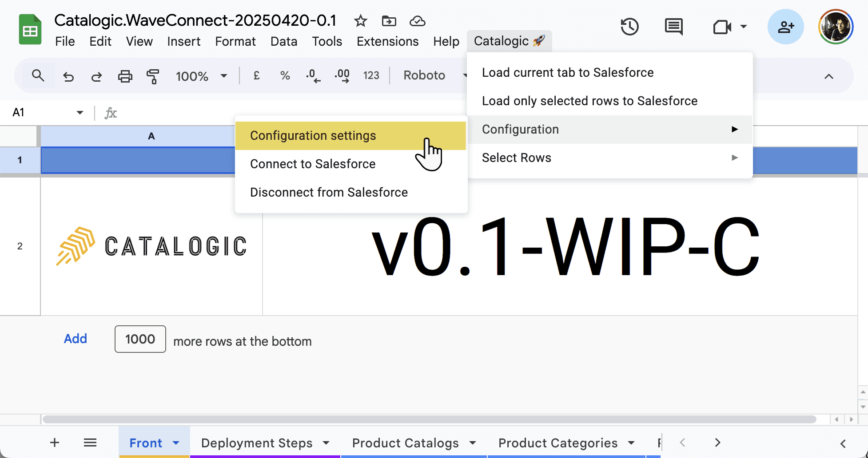Viewport: 868px width, 458px height.
Task: Open Product Categories tab dropdown arrow
Action: (631, 443)
